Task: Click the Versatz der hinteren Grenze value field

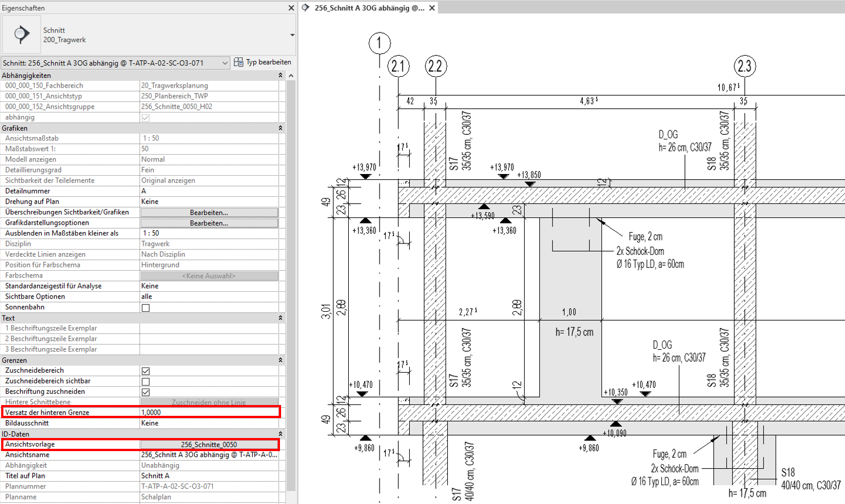Action: 209,412
